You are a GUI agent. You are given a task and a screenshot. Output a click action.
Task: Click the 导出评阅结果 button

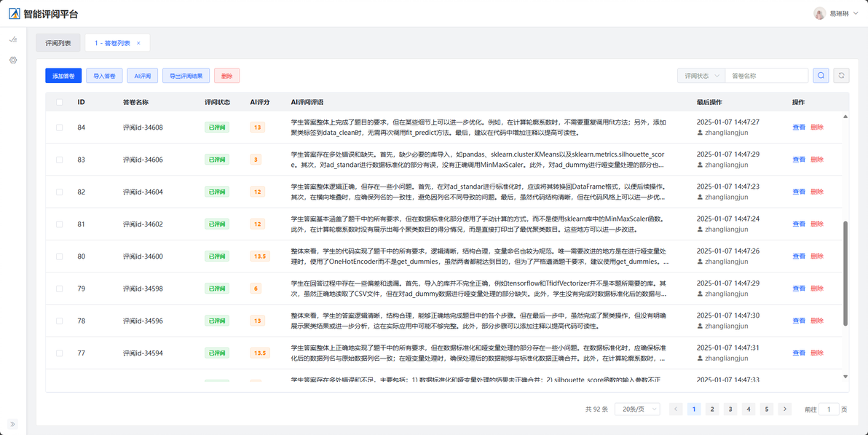(x=186, y=76)
